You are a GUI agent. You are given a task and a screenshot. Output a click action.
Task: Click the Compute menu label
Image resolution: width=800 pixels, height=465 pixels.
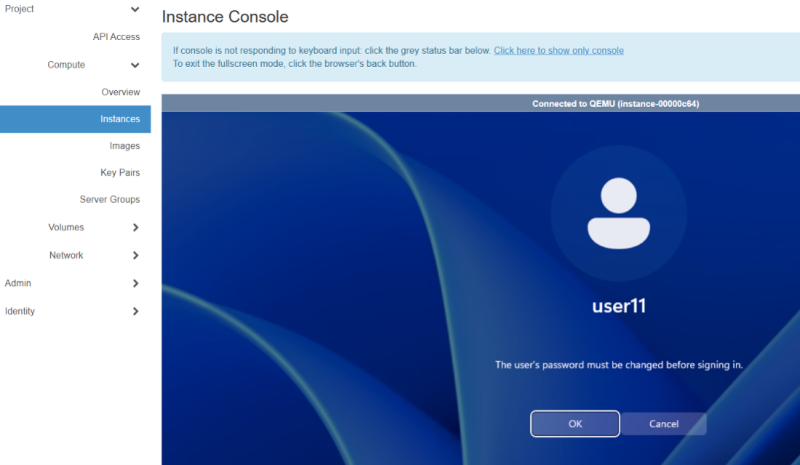[x=66, y=65]
